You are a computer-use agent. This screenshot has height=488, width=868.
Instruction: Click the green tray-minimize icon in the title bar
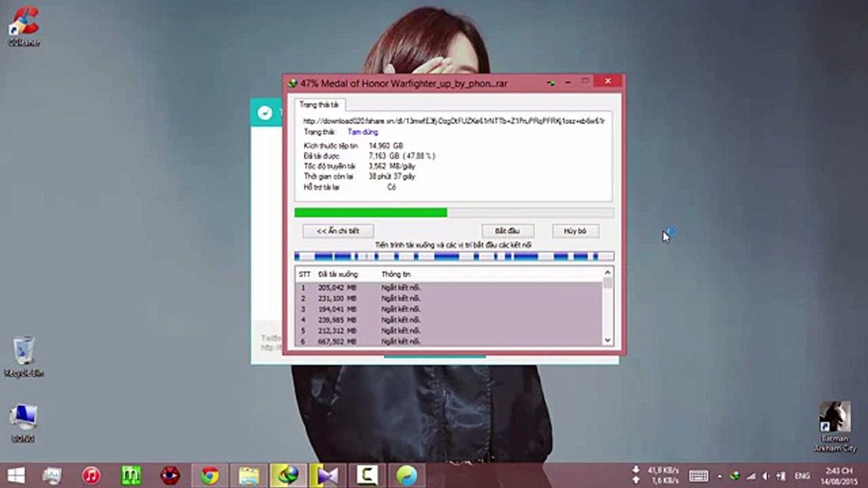pos(552,83)
